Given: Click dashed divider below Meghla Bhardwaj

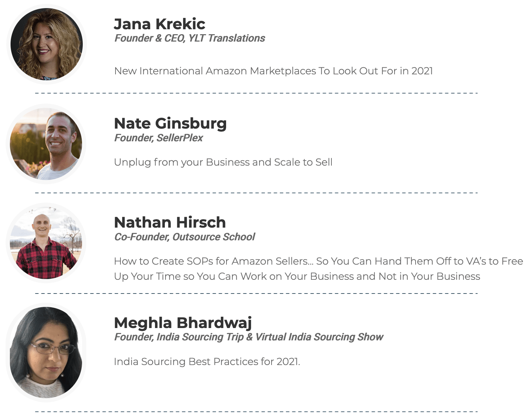Looking at the screenshot, I should coord(256,411).
